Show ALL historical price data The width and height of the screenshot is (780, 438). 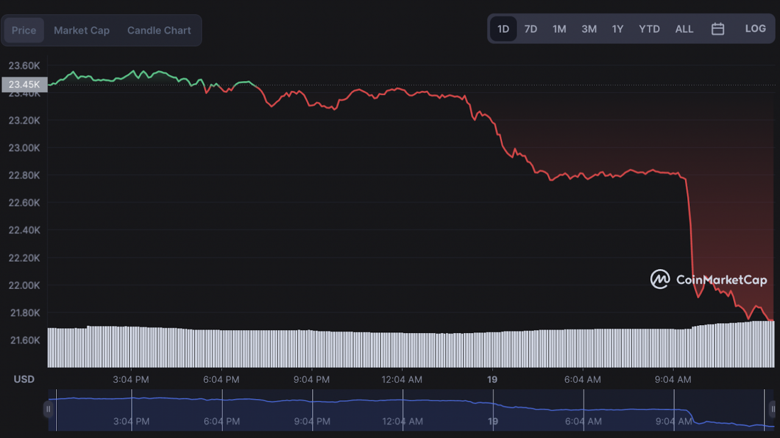pos(684,29)
